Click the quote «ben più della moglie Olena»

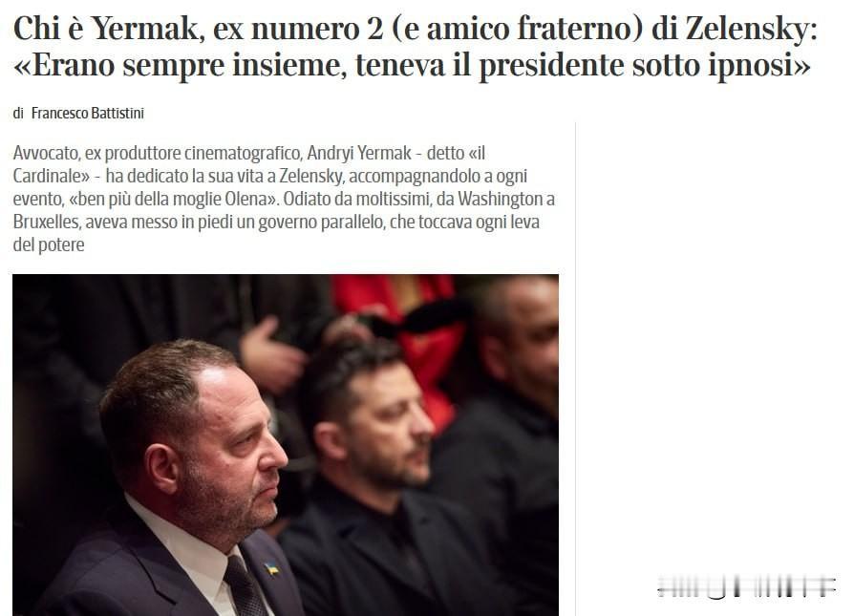(173, 200)
